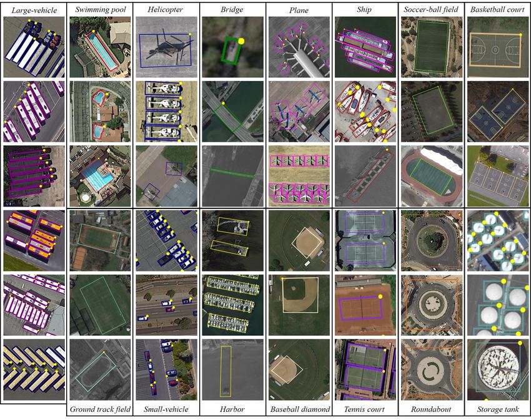The height and width of the screenshot is (420, 531).
Task: Open the large lane-marked blue pool image
Action: click(x=100, y=176)
